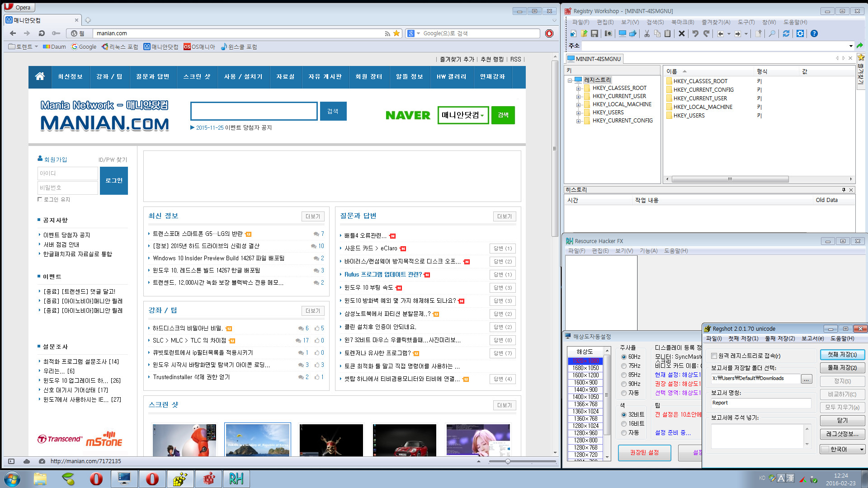Select the 32-bit color radio button
The image size is (868, 488).
click(624, 415)
